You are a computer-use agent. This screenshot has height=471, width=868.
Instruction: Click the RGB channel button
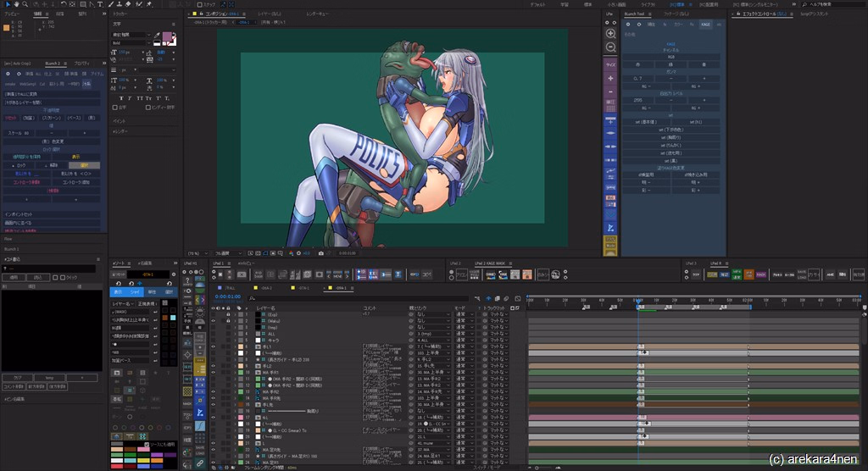[x=670, y=57]
